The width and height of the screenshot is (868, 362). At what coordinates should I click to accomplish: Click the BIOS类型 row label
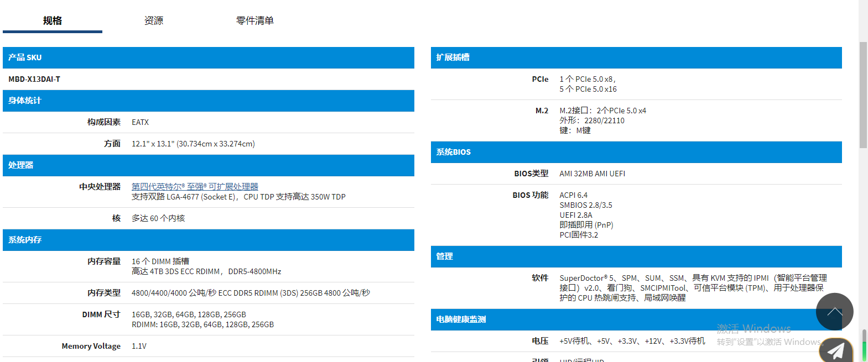[x=531, y=174]
